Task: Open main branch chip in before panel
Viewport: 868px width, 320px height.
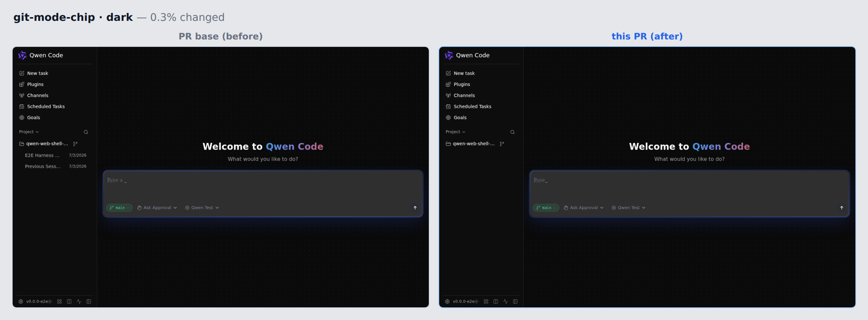Action: [119, 208]
